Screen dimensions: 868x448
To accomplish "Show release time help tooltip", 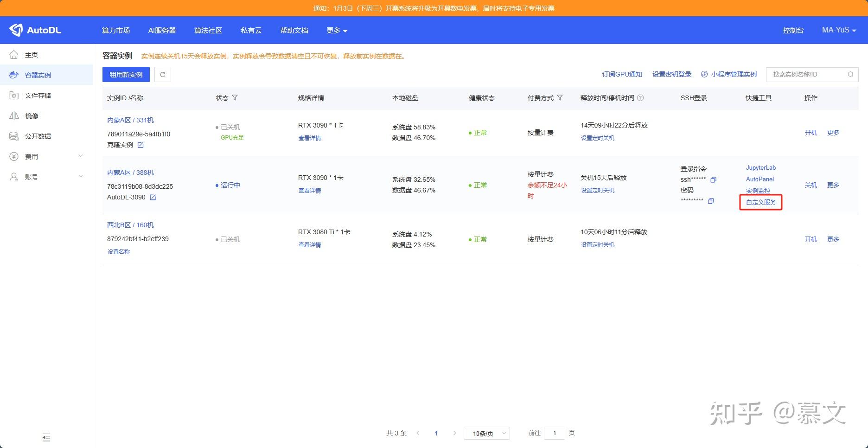I will point(640,98).
